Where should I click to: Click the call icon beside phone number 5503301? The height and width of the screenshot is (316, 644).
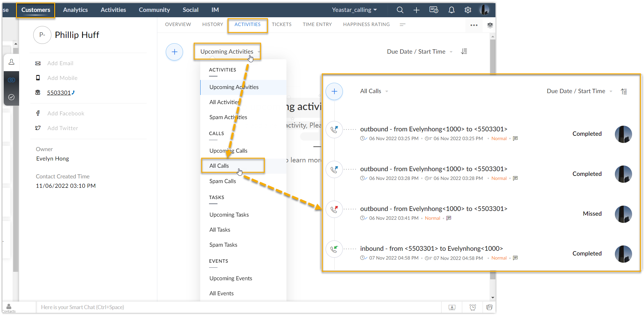coord(73,92)
